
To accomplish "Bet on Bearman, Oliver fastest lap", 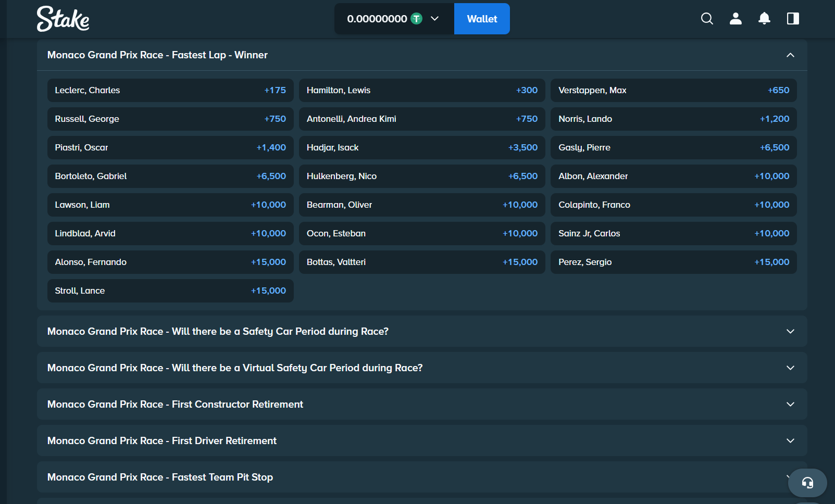I will (422, 205).
